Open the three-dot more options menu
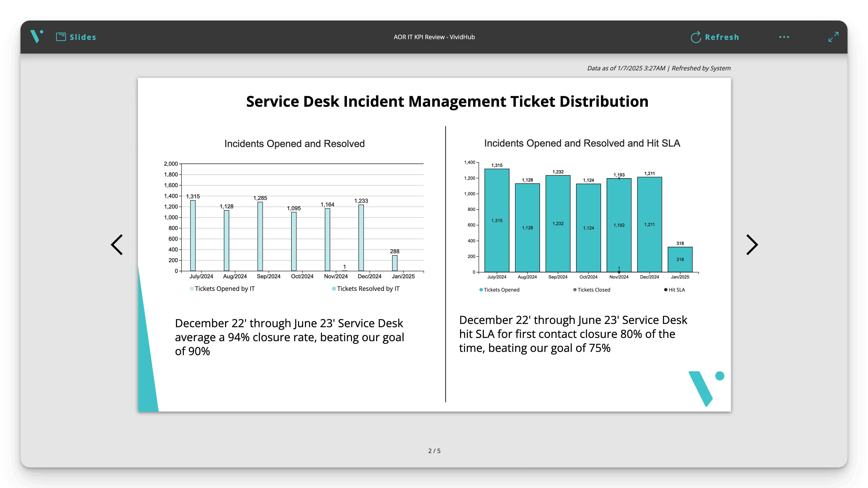 click(x=784, y=37)
